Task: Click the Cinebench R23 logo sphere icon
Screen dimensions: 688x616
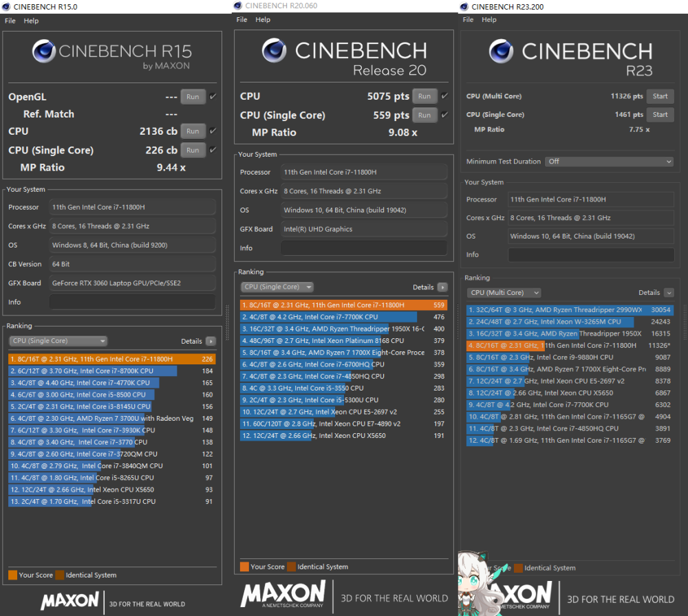Action: 501,51
